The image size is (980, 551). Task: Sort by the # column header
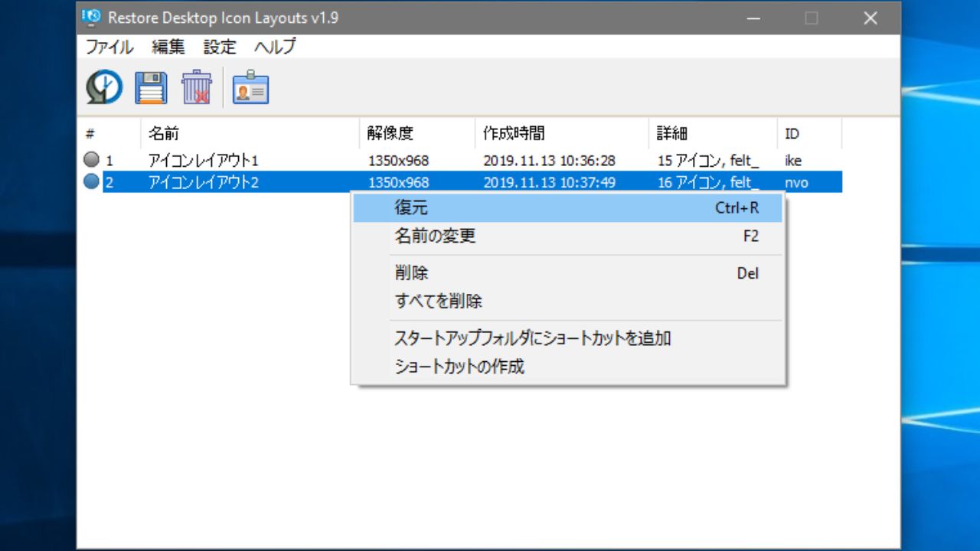tap(109, 133)
